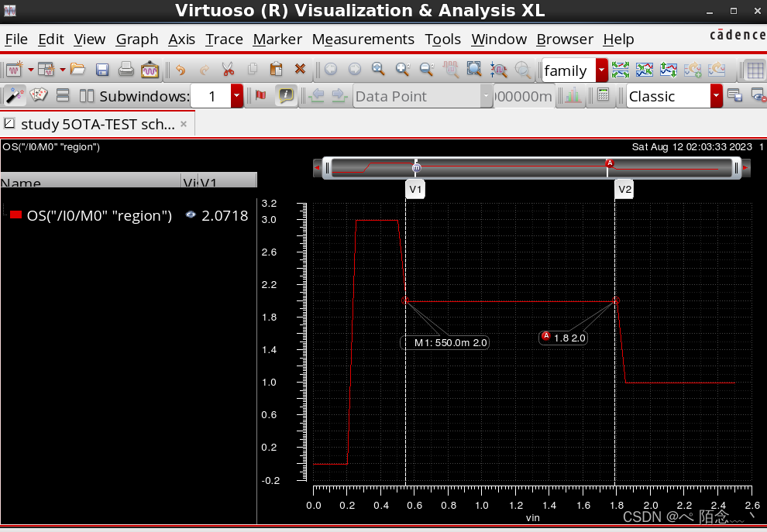The height and width of the screenshot is (532, 767).
Task: Redo the last action
Action: (205, 70)
